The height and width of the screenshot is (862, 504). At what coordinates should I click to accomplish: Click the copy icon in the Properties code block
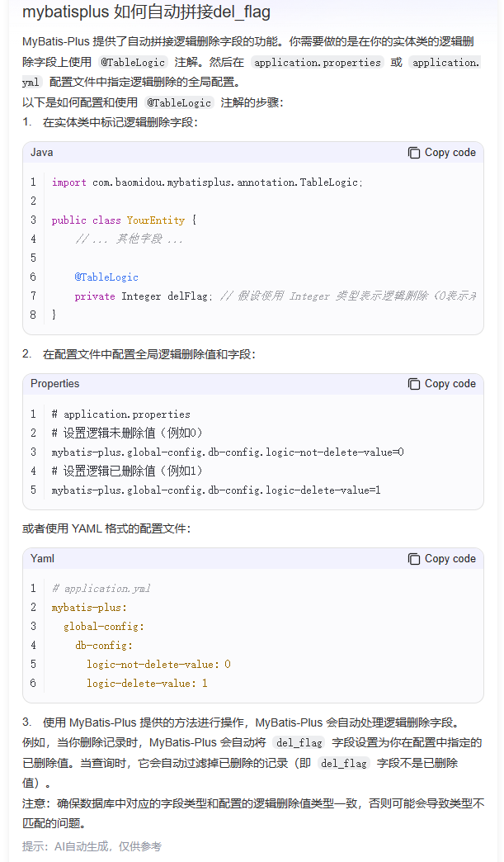[414, 384]
